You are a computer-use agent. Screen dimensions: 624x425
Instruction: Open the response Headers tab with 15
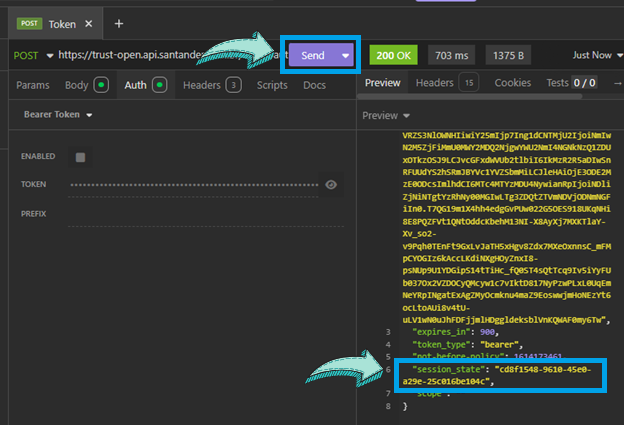pos(447,83)
